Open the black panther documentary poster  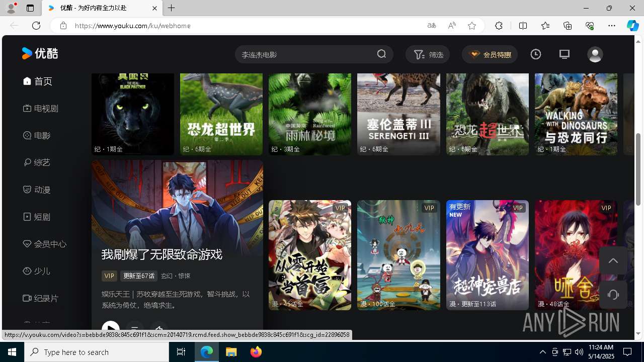click(133, 114)
